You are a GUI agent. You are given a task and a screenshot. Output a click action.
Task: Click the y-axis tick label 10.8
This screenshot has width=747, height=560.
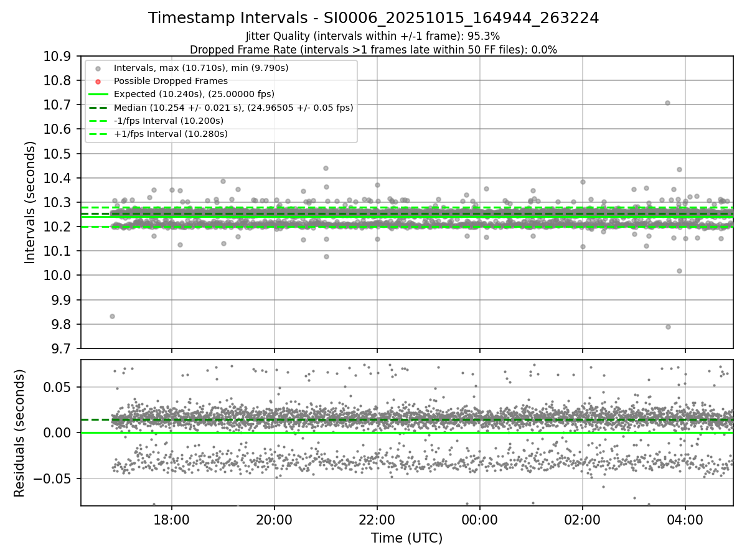(x=58, y=81)
